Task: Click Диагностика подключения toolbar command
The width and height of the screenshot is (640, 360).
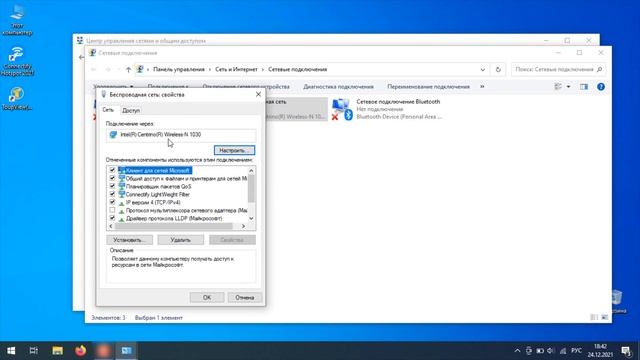Action: (338, 87)
